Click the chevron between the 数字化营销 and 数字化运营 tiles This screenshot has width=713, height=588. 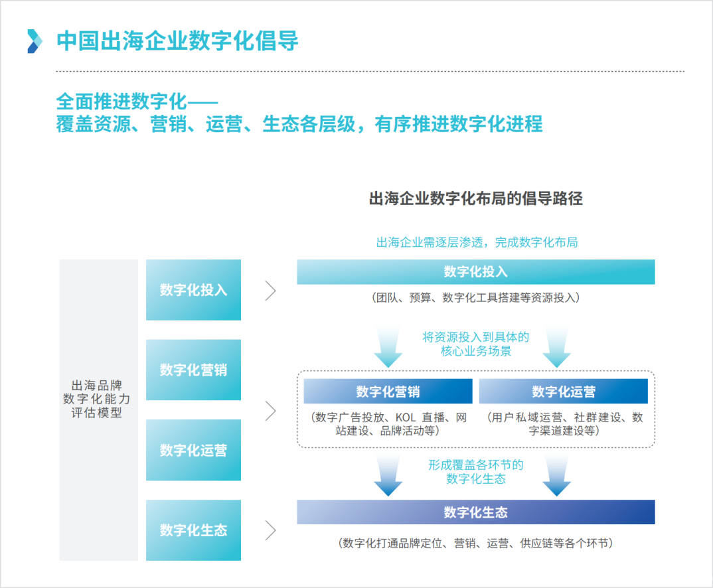tap(270, 411)
